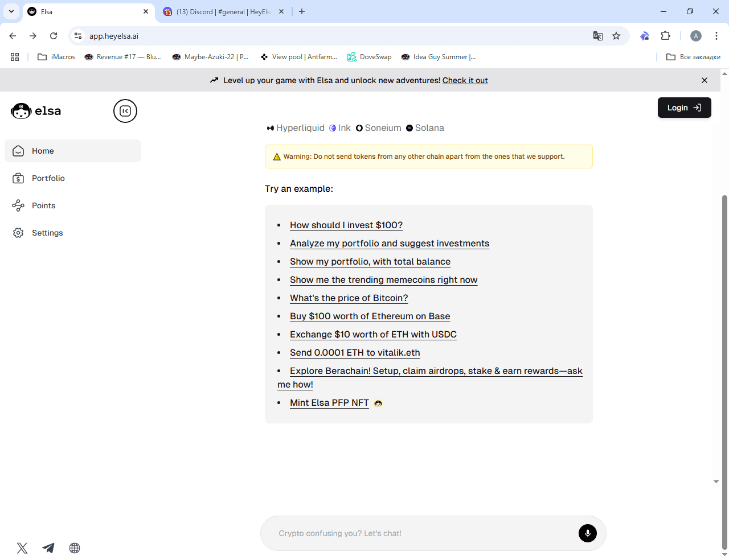The image size is (729, 560).
Task: Open the DoveSwap bookmark
Action: pyautogui.click(x=370, y=57)
